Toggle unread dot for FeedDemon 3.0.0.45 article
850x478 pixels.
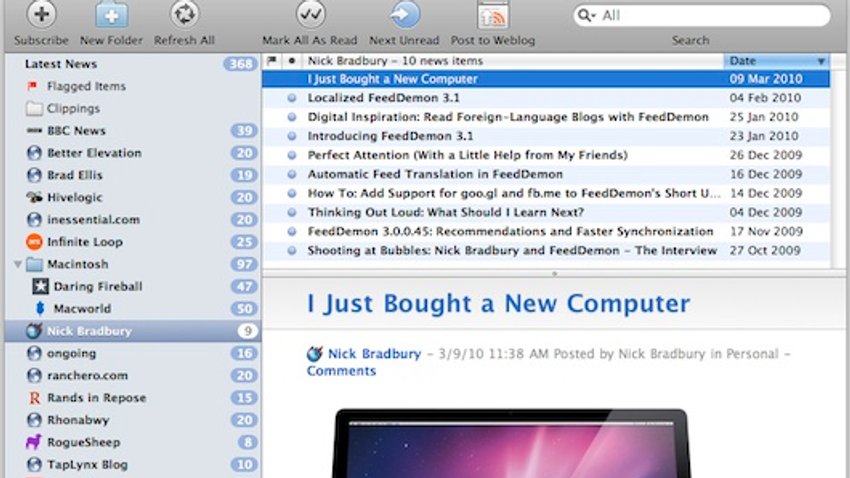[x=292, y=231]
